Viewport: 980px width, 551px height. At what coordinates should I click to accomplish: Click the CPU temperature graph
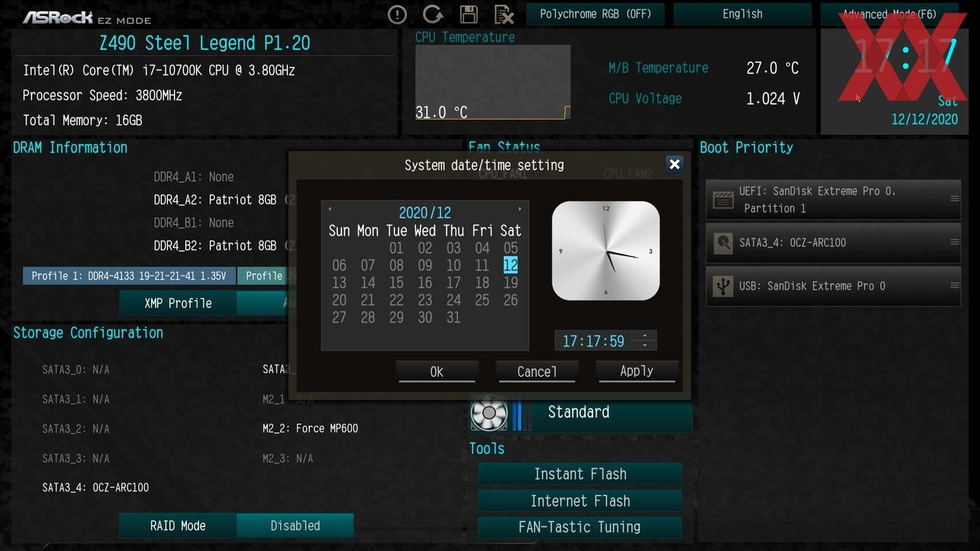493,82
